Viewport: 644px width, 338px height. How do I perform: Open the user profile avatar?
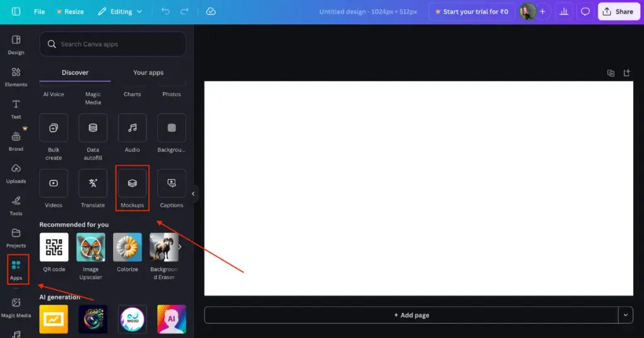528,11
